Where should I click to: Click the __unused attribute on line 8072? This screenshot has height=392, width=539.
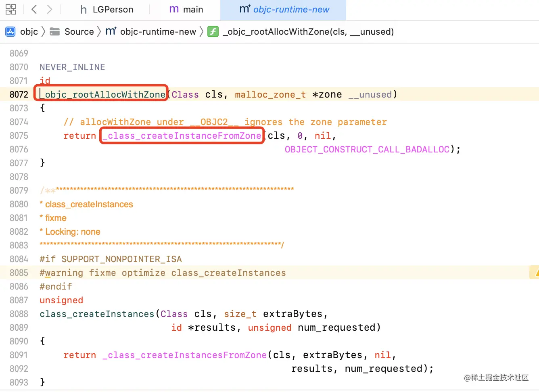(370, 94)
